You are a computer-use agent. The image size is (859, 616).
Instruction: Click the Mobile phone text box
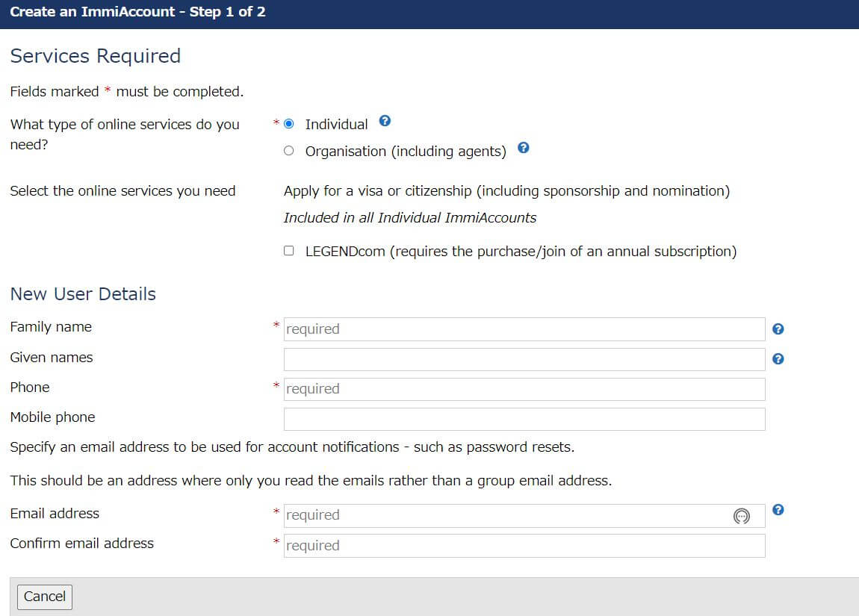coord(523,419)
